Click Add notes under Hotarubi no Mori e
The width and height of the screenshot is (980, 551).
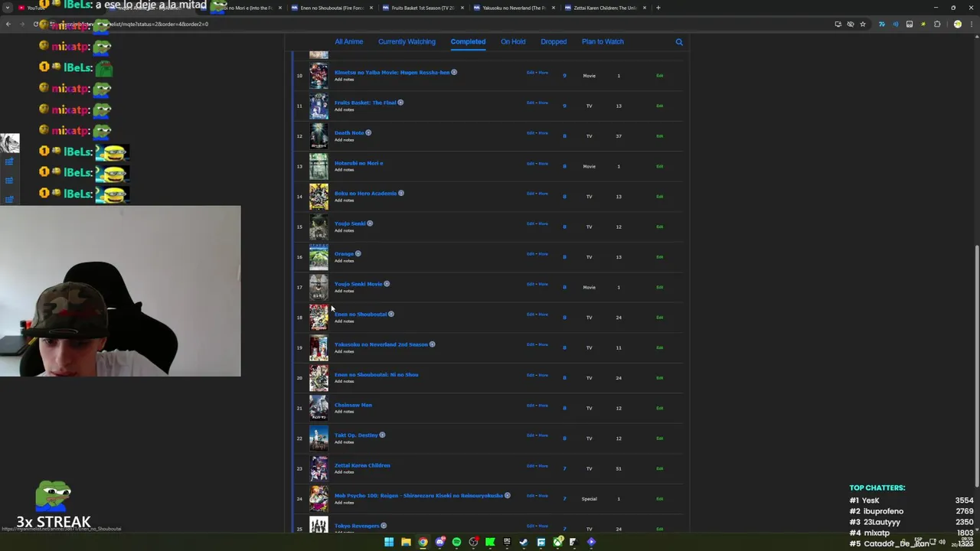click(344, 170)
